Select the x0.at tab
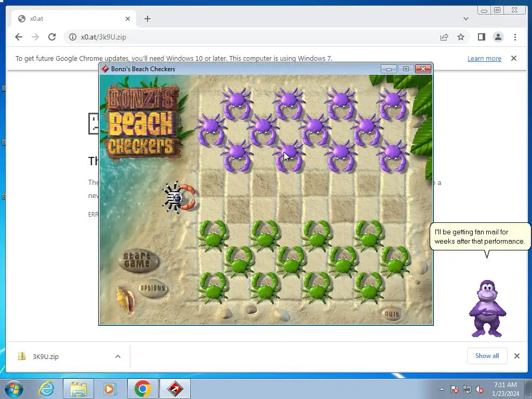The height and width of the screenshot is (399, 532). [x=74, y=19]
